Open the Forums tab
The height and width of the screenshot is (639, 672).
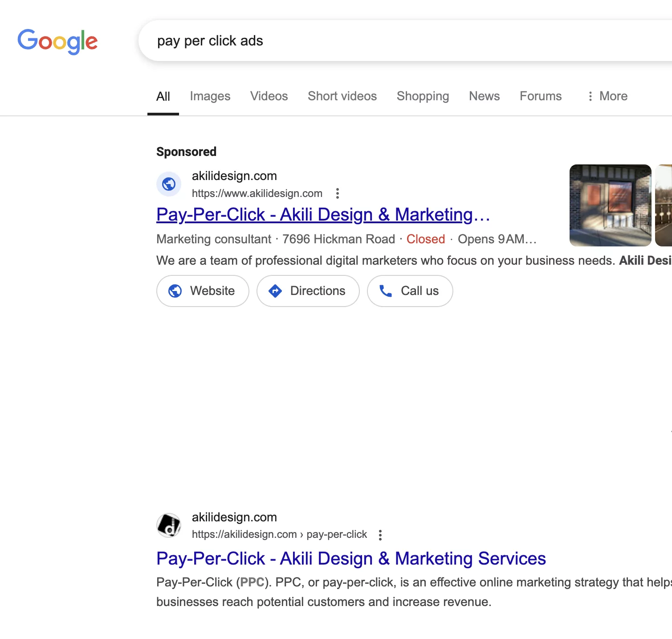[541, 96]
